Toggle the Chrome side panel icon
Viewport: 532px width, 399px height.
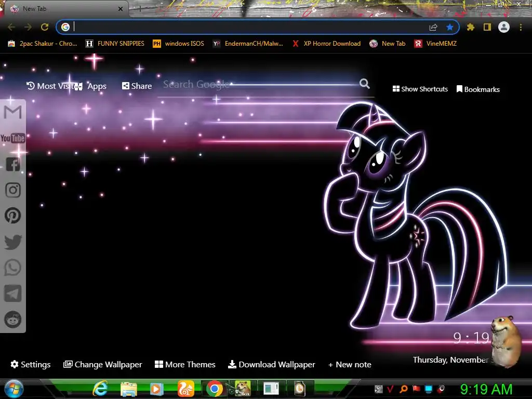pos(487,27)
